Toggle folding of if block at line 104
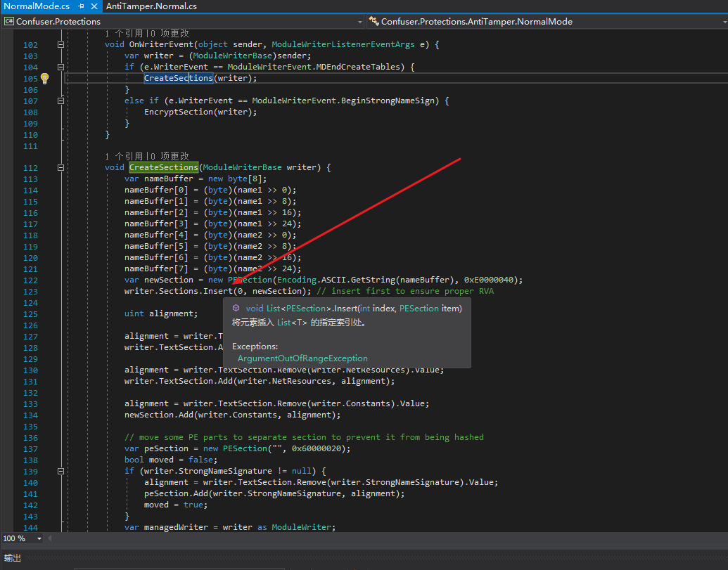 (60, 67)
